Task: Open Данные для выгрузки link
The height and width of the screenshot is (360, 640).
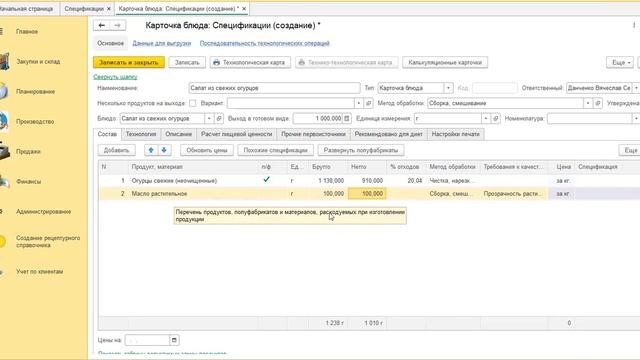Action: click(x=162, y=43)
